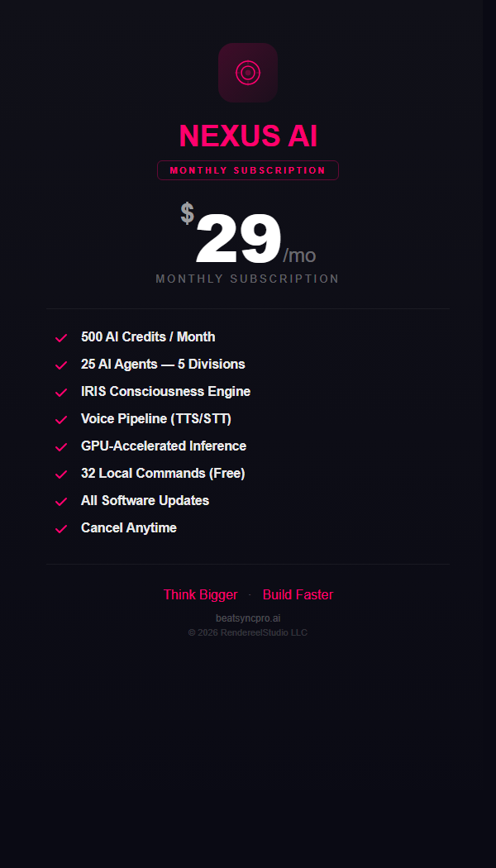Image resolution: width=496 pixels, height=868 pixels.
Task: Click the large 29 price number
Action: [x=239, y=241]
